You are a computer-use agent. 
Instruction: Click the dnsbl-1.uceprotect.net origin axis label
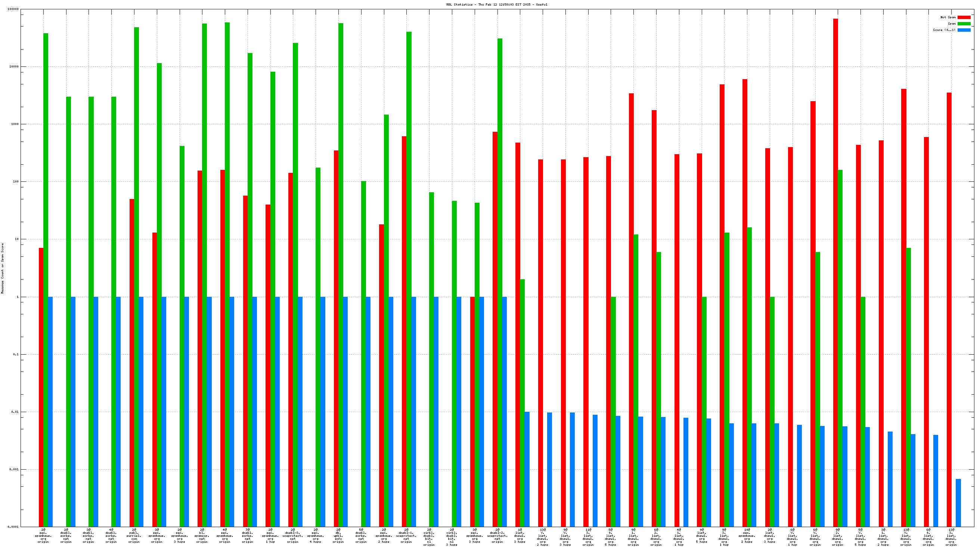tap(406, 536)
